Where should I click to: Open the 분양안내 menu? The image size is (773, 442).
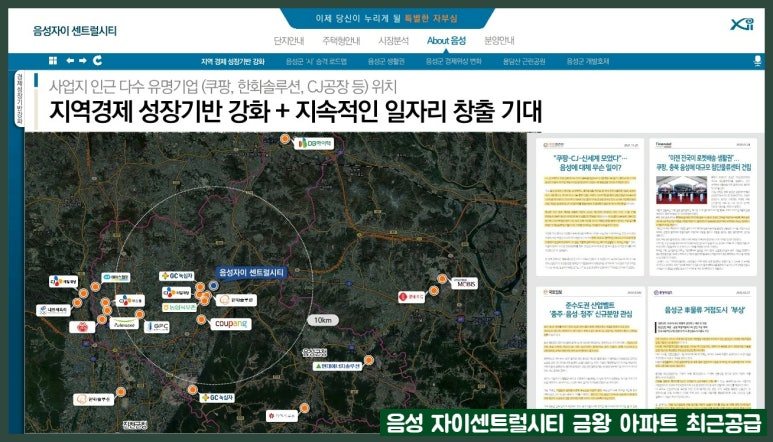(x=499, y=40)
